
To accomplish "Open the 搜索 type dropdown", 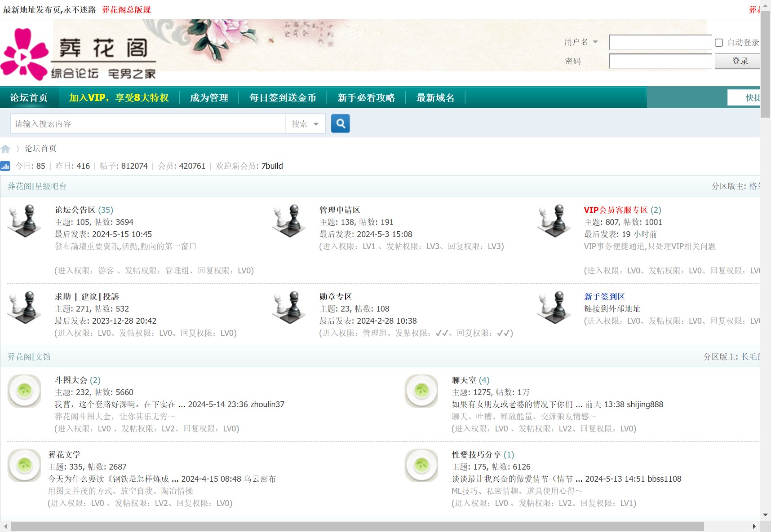I will click(x=305, y=124).
